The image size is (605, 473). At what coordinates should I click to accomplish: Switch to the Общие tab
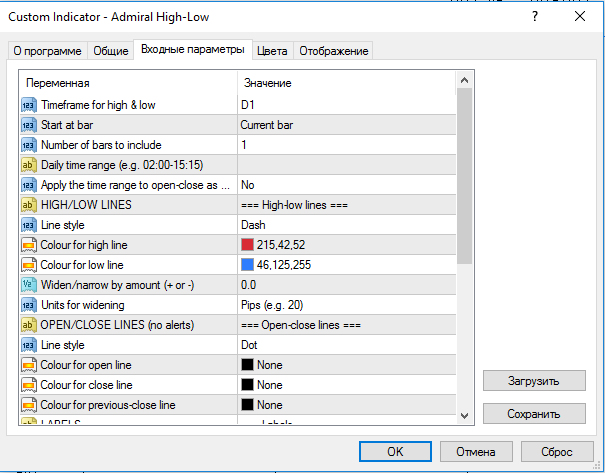111,51
